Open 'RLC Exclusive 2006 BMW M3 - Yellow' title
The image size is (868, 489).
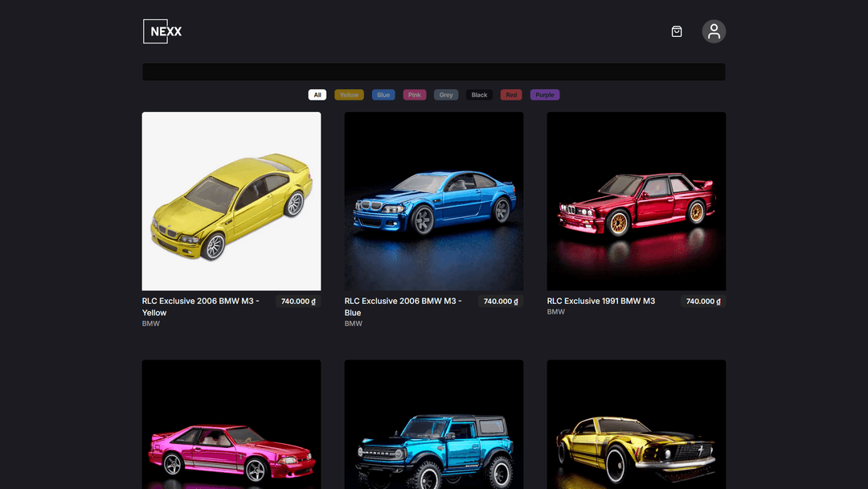point(200,306)
